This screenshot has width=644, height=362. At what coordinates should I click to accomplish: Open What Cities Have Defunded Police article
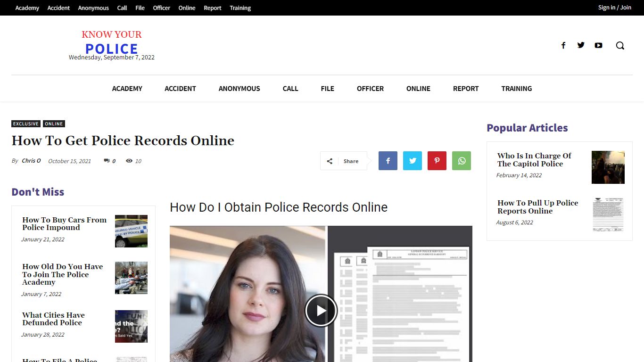coord(53,319)
